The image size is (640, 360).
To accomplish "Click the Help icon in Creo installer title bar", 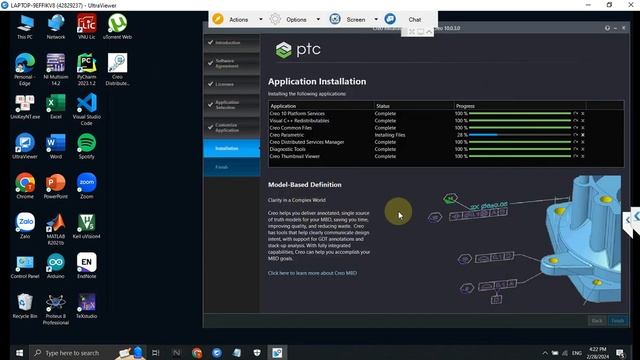I will (607, 28).
